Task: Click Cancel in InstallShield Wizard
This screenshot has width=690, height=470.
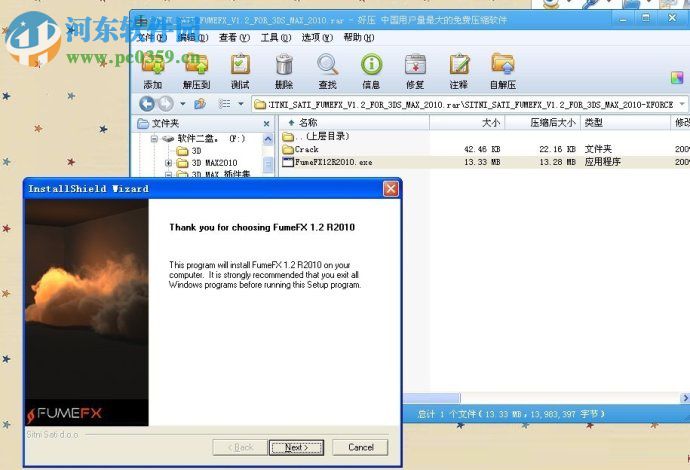Action: tap(360, 448)
